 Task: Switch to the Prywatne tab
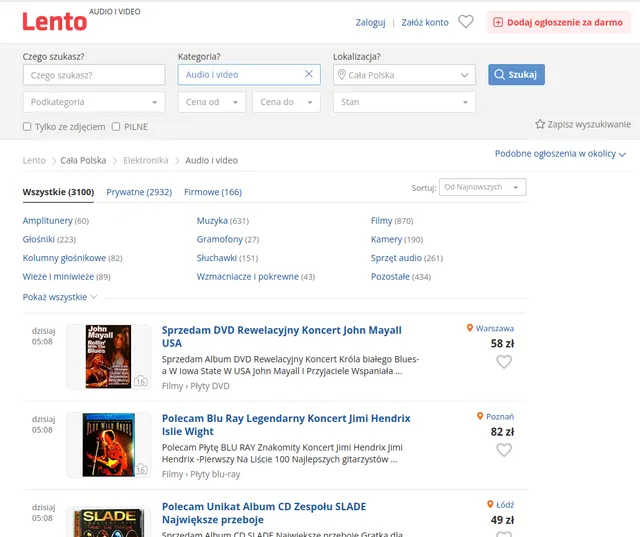pos(139,192)
